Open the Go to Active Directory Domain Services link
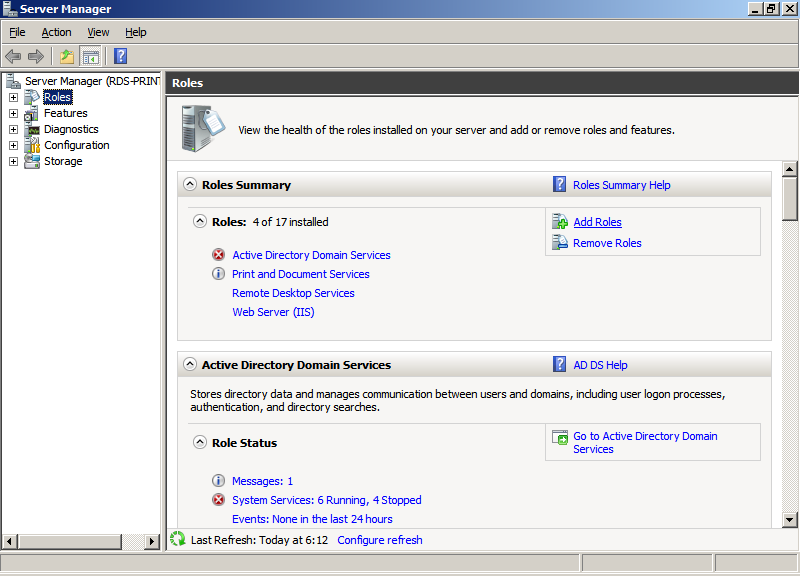The height and width of the screenshot is (576, 800). coord(645,442)
